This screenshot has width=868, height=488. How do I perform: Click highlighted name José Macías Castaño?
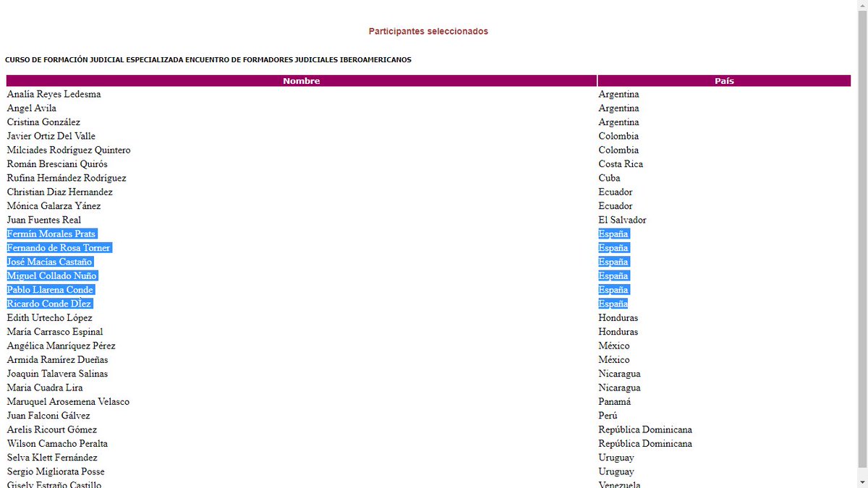coord(50,262)
